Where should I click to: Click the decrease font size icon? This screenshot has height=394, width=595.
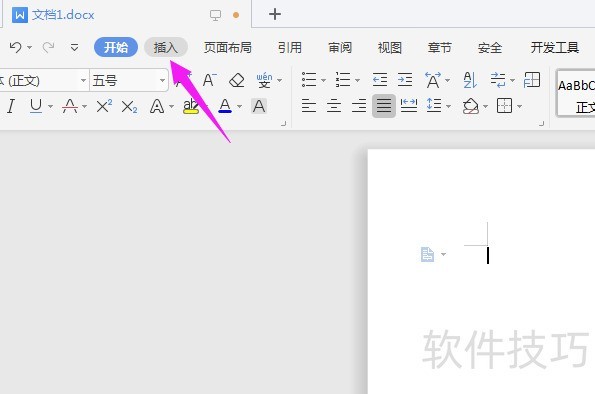pos(209,80)
